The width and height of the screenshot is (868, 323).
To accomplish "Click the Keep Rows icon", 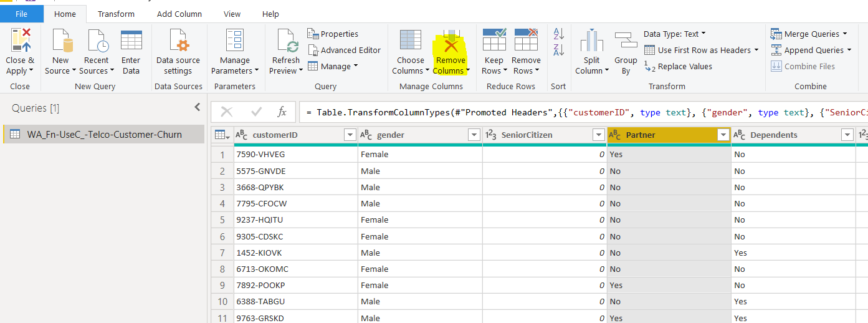I will [x=494, y=40].
